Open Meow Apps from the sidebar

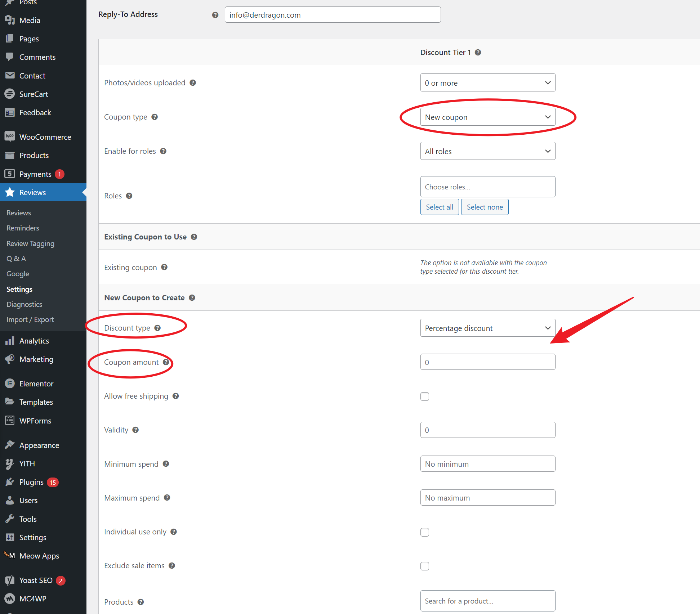coord(39,556)
